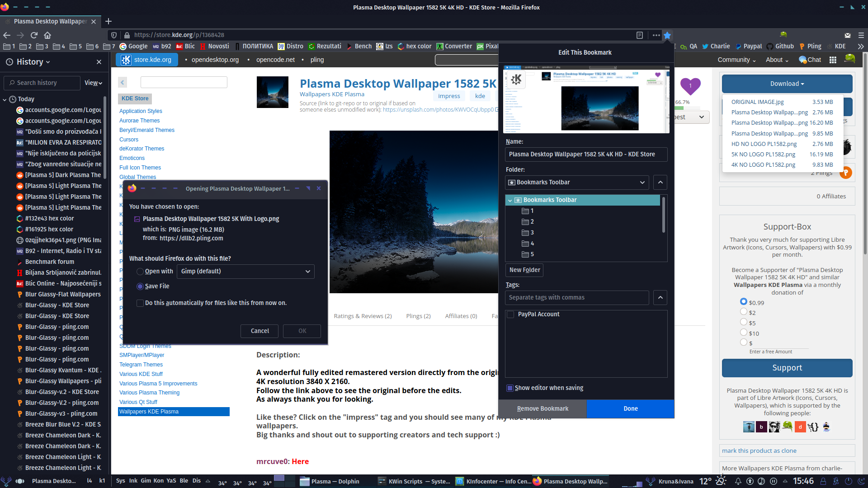Click the history sidebar scrollbar

(x=105, y=138)
